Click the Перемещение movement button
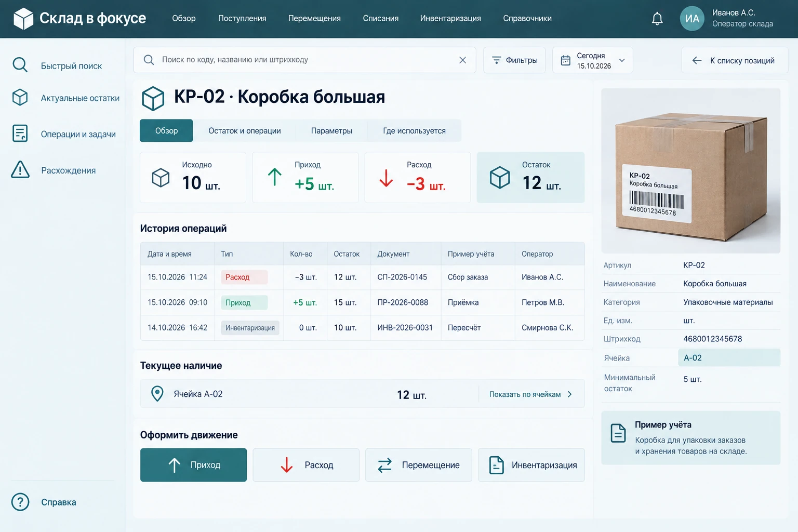Viewport: 798px width, 532px height. point(419,465)
